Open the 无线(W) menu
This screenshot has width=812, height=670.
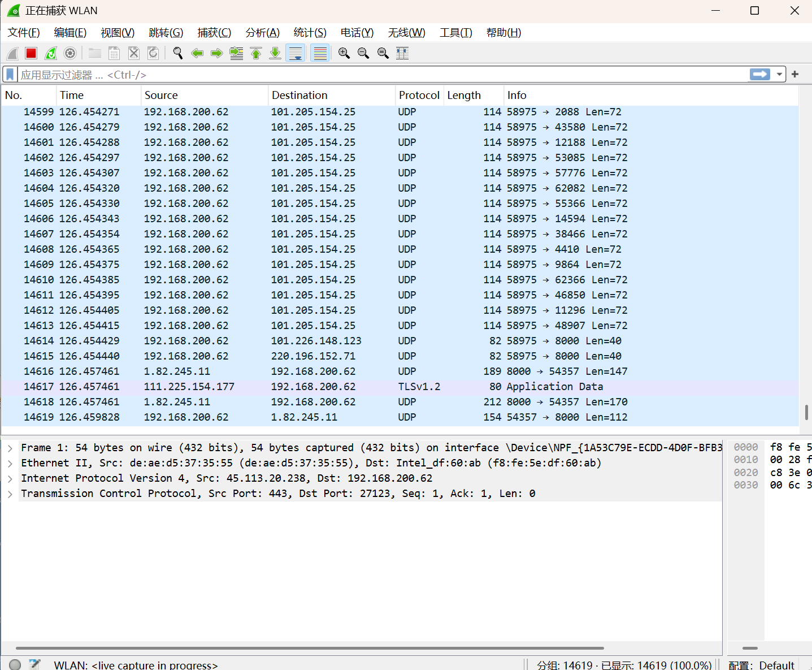click(407, 33)
